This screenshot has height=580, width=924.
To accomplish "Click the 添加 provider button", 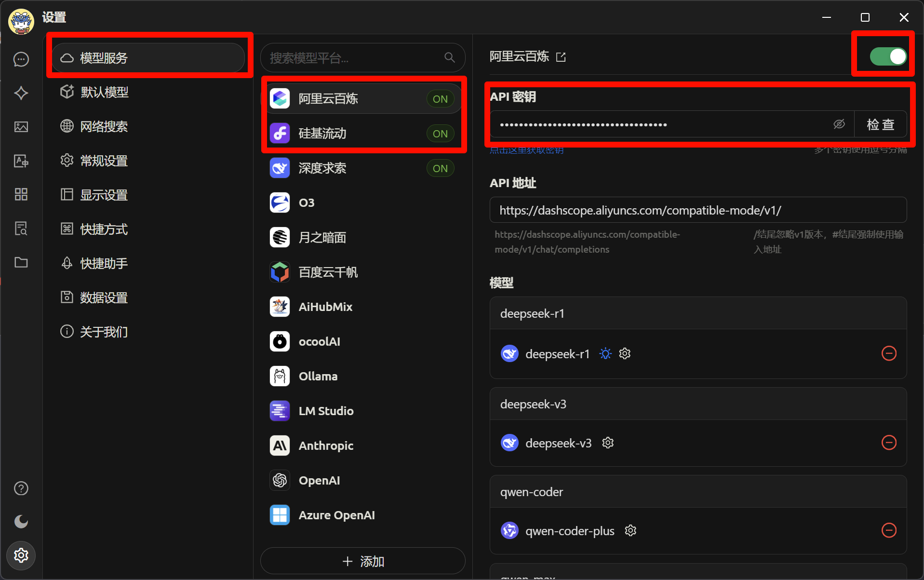I will (362, 561).
